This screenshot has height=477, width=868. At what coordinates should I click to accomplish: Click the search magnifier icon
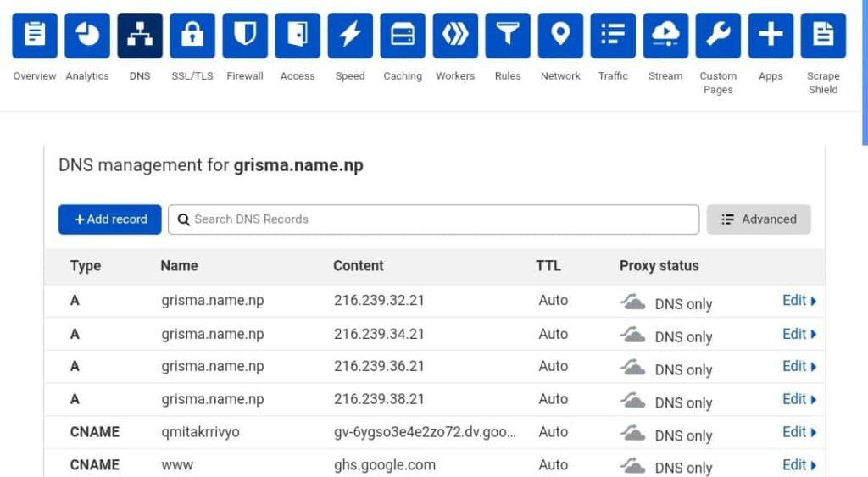183,219
